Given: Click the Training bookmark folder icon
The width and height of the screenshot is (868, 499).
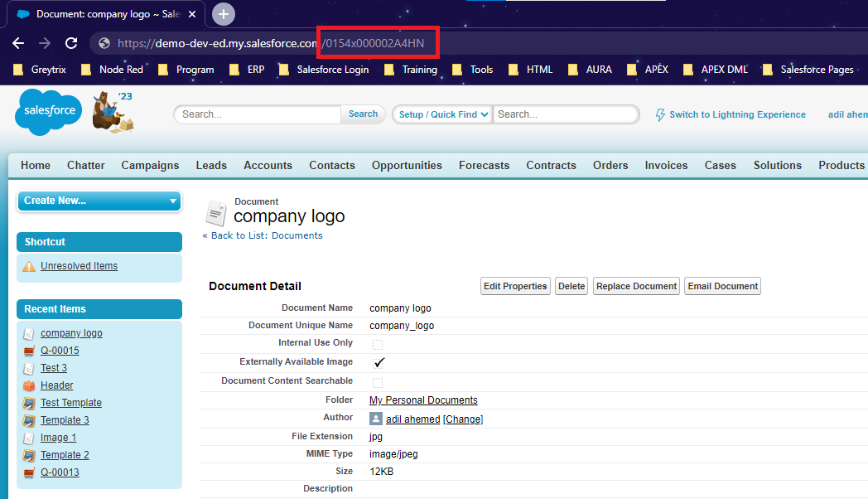Looking at the screenshot, I should coord(389,70).
